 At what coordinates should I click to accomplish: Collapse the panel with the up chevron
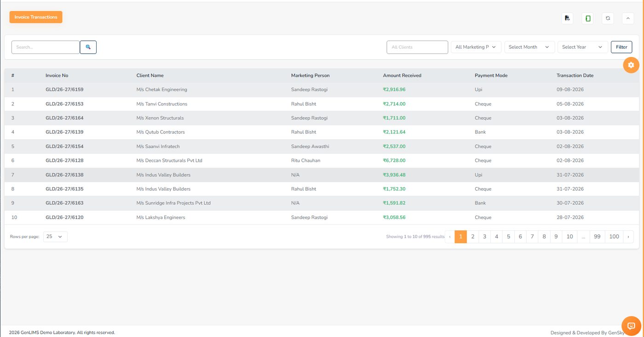628,18
